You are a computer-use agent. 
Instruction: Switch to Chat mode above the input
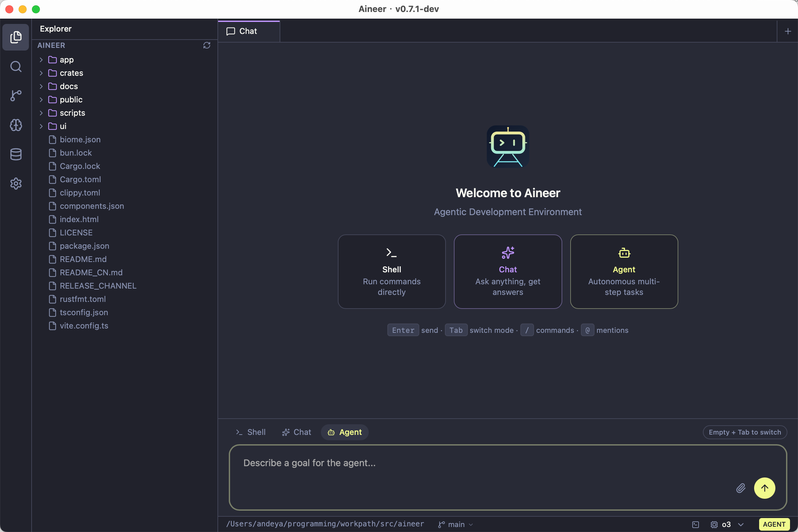click(x=296, y=432)
